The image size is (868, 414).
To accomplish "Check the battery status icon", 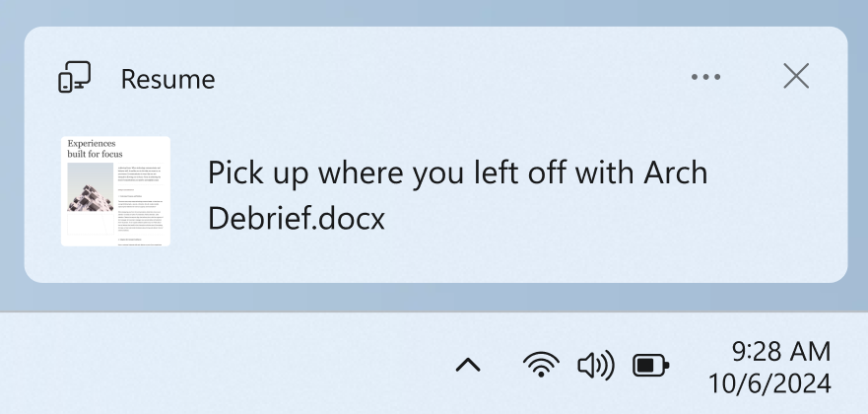I will (650, 367).
